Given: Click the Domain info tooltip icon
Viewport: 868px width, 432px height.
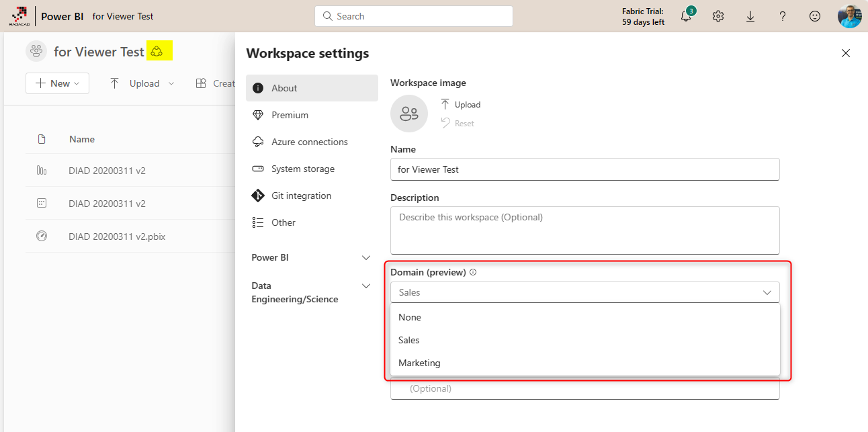Looking at the screenshot, I should coord(473,273).
